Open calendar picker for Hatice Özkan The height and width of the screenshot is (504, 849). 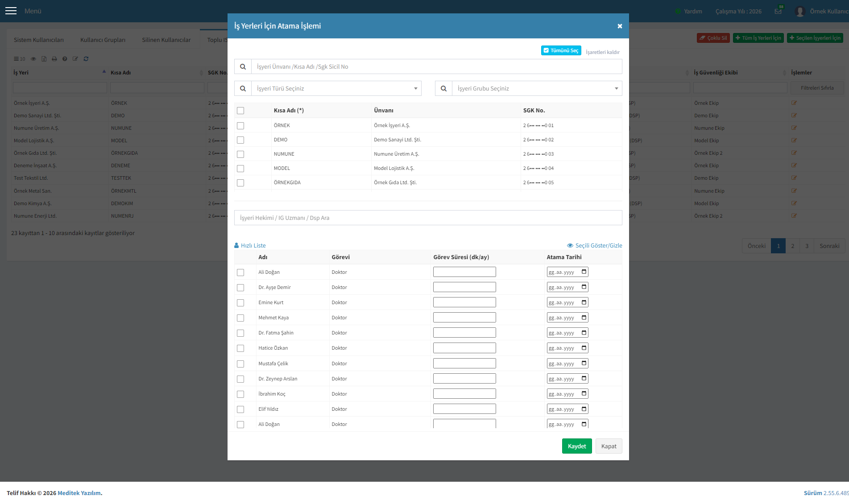[584, 347]
